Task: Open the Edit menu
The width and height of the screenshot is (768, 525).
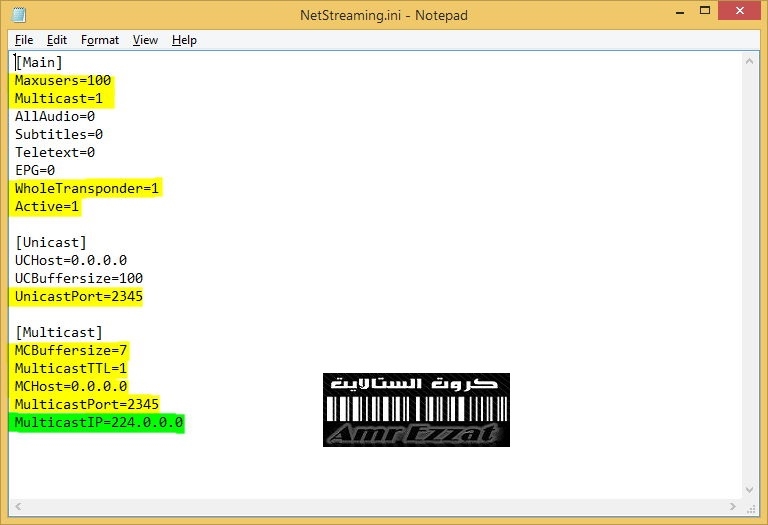Action: [57, 40]
